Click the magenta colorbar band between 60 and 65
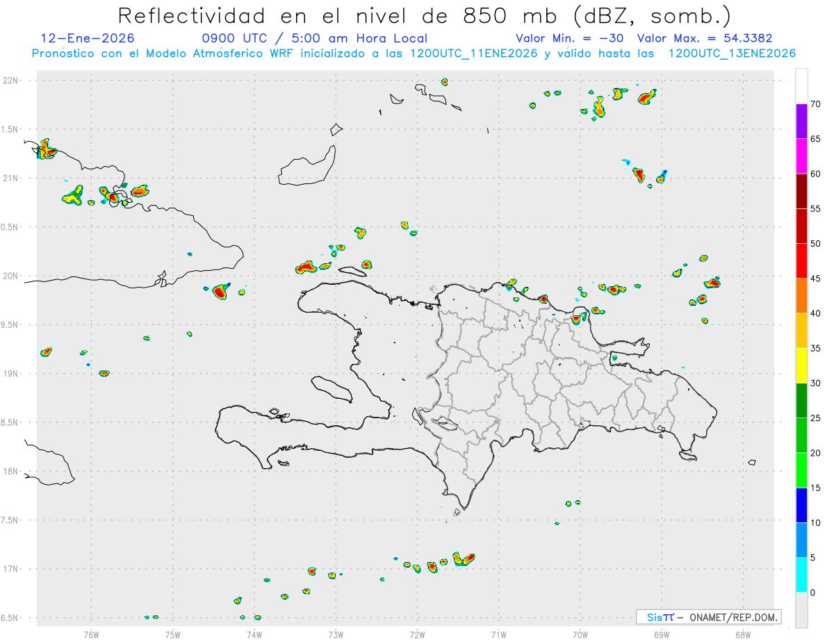The image size is (834, 644). coord(801,156)
